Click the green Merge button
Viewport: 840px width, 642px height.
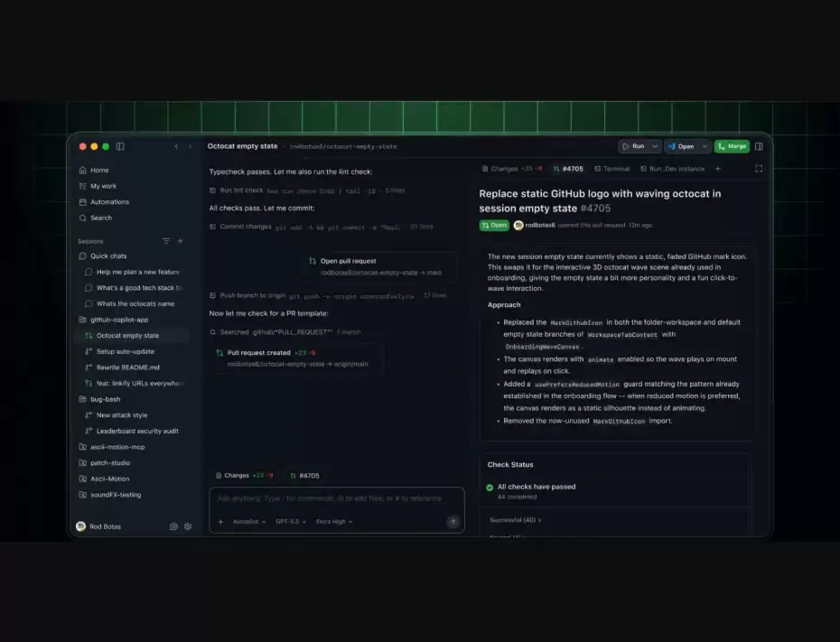[x=732, y=146]
